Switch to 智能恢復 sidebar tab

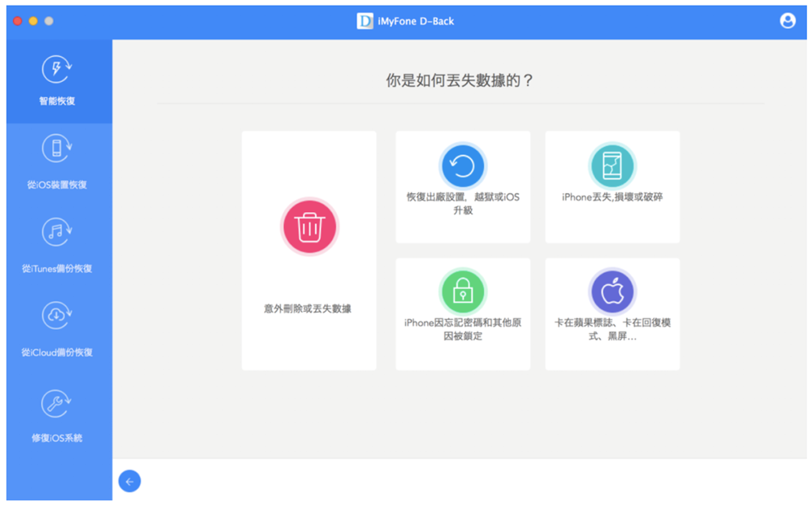(57, 102)
